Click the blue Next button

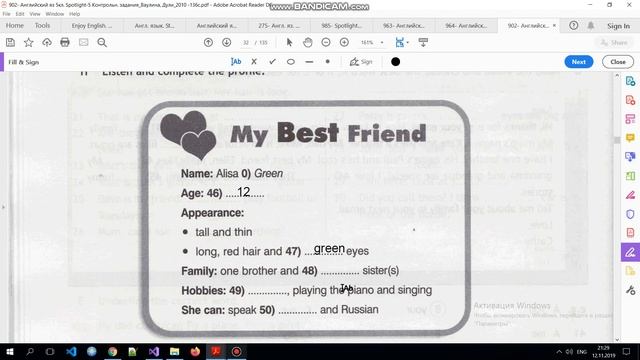tap(578, 62)
